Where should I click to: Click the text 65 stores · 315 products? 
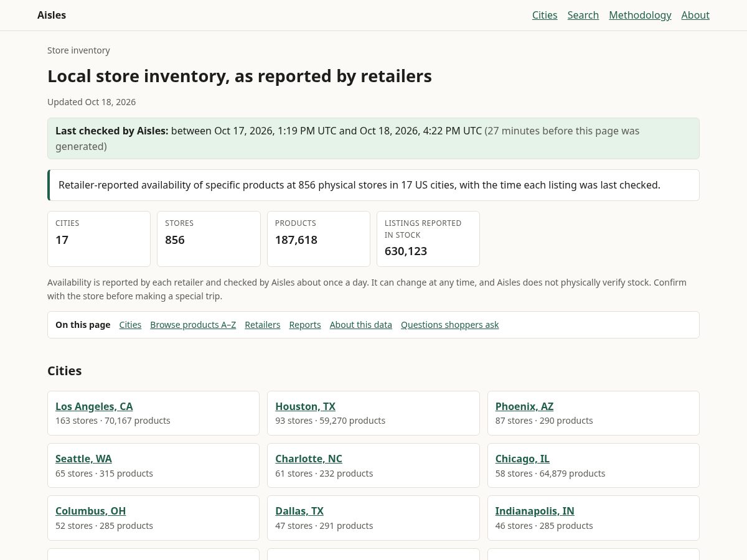click(104, 474)
